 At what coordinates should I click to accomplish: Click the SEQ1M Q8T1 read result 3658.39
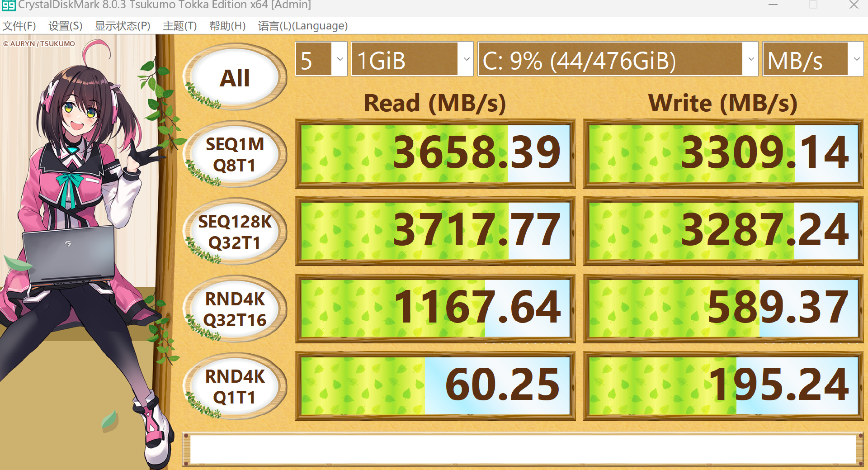(435, 154)
